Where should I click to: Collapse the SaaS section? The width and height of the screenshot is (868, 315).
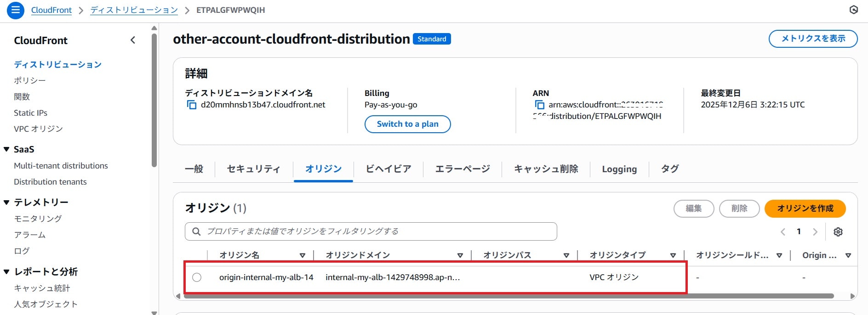pos(6,149)
